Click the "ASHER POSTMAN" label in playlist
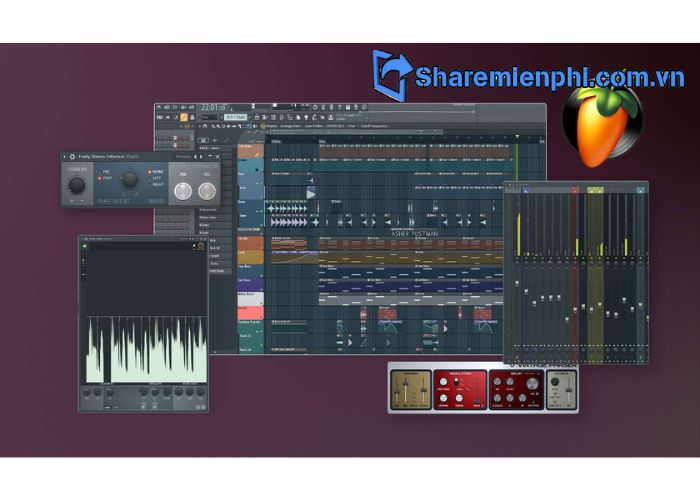This screenshot has height=500, width=700. [415, 234]
